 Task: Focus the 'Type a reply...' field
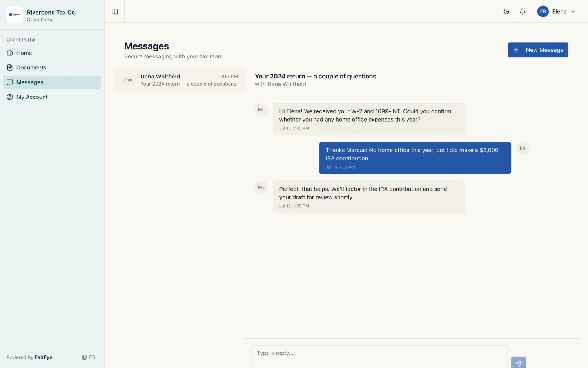point(379,357)
